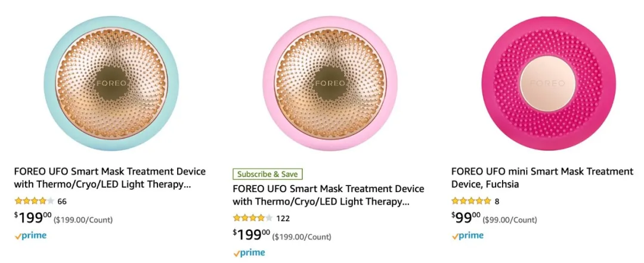Click the Subscribe & Save badge
The width and height of the screenshot is (644, 263).
pyautogui.click(x=268, y=174)
